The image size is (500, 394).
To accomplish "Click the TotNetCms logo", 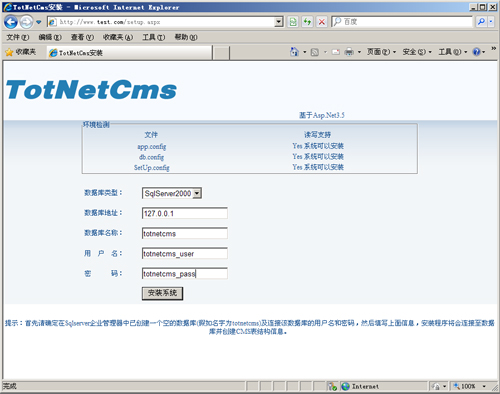I will coord(91,89).
